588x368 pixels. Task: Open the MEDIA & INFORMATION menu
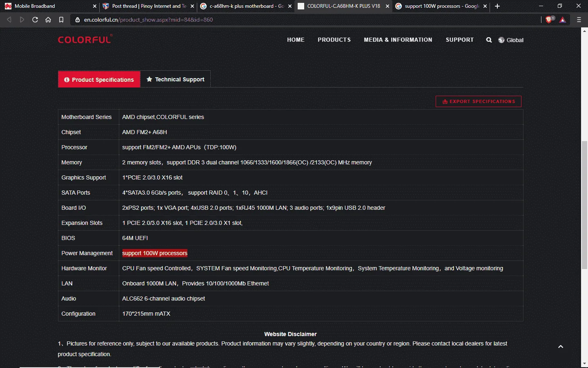398,40
